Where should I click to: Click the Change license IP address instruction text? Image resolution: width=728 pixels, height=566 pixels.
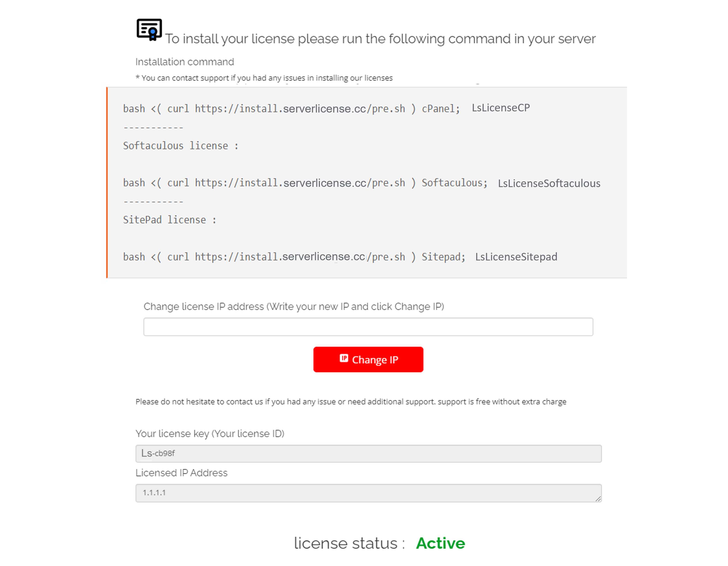294,306
